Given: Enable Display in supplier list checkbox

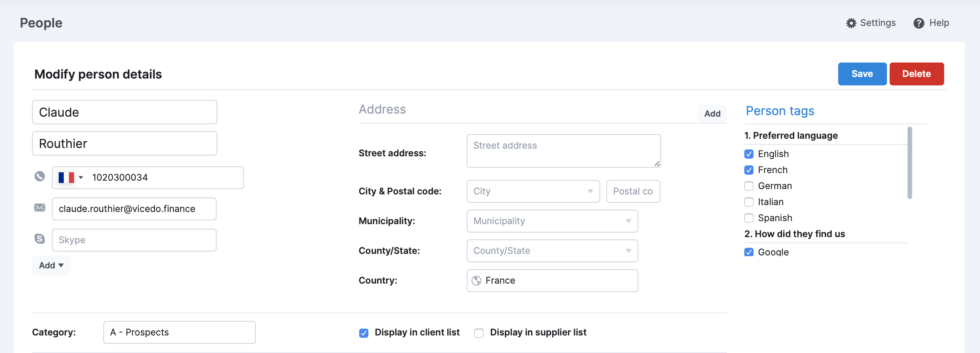Looking at the screenshot, I should pos(479,333).
